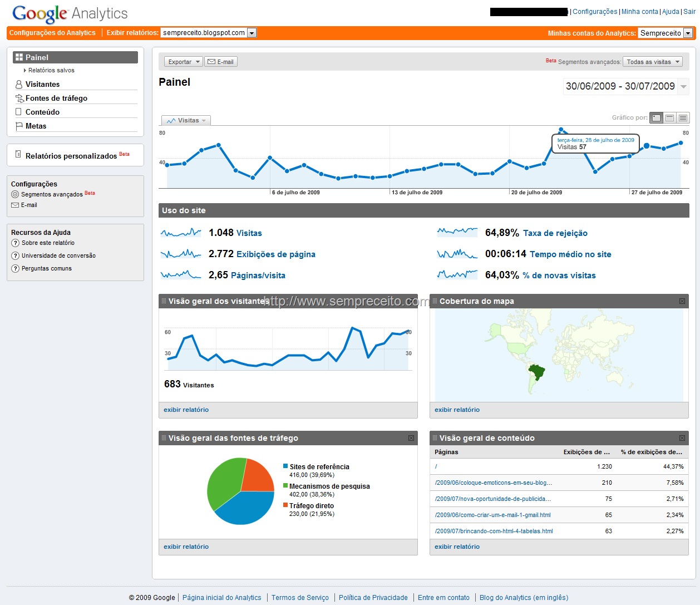Open the Fontes de tráfego menu
Image resolution: width=700 pixels, height=605 pixels.
click(x=56, y=98)
